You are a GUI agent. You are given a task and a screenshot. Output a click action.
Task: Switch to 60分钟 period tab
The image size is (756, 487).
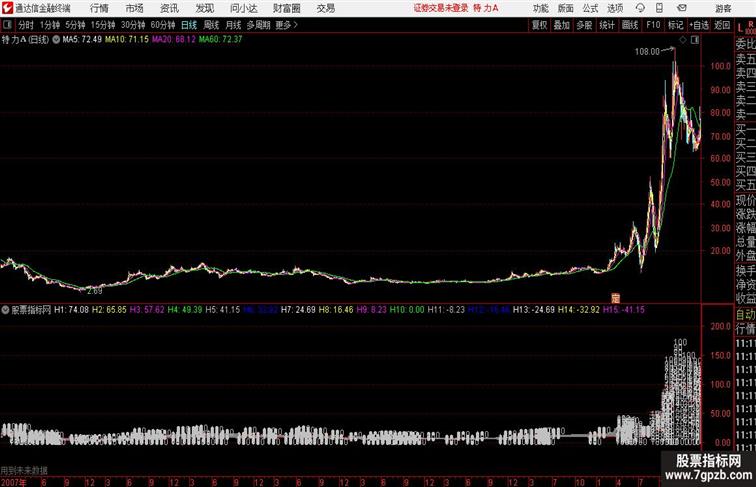coord(162,25)
